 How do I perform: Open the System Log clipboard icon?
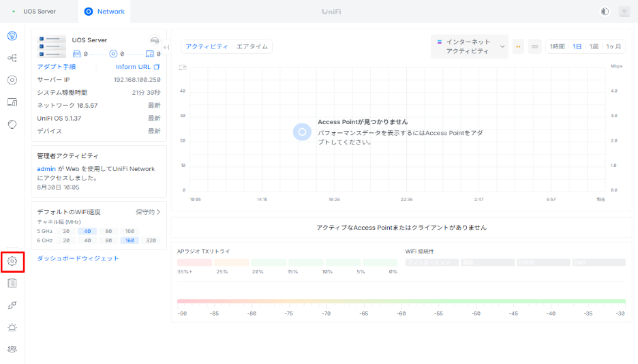tap(12, 283)
